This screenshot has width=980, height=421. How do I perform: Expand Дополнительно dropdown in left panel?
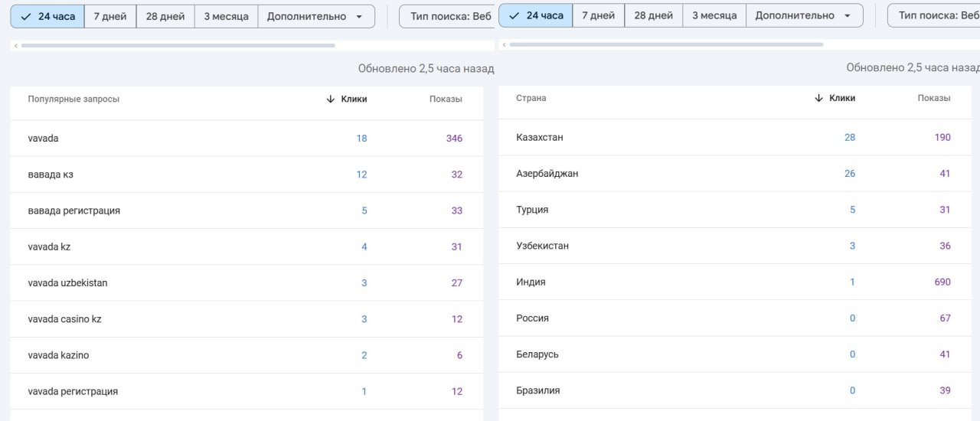(315, 16)
